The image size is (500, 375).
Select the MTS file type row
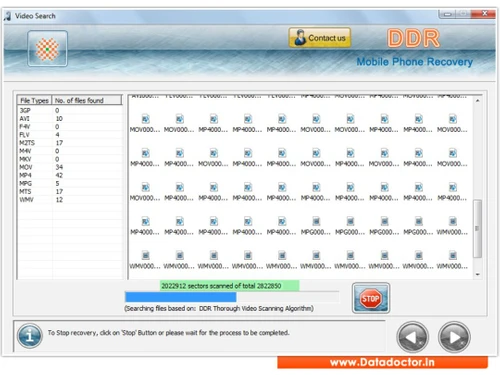70,192
